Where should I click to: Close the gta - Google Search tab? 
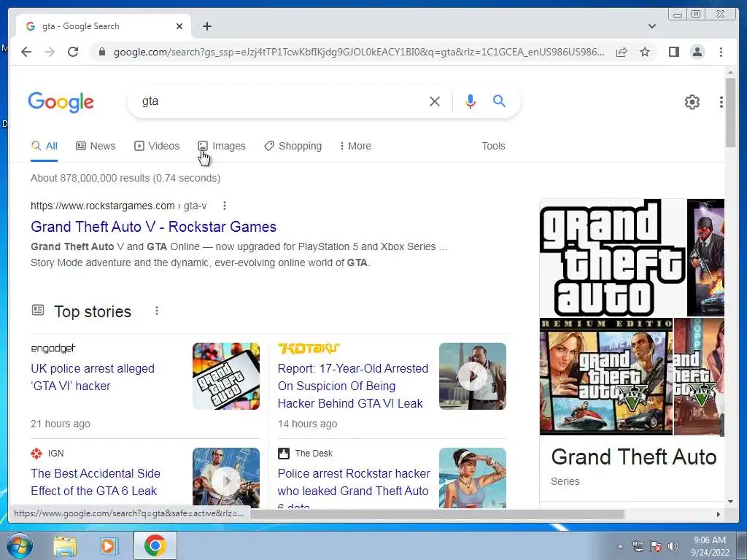click(x=179, y=26)
